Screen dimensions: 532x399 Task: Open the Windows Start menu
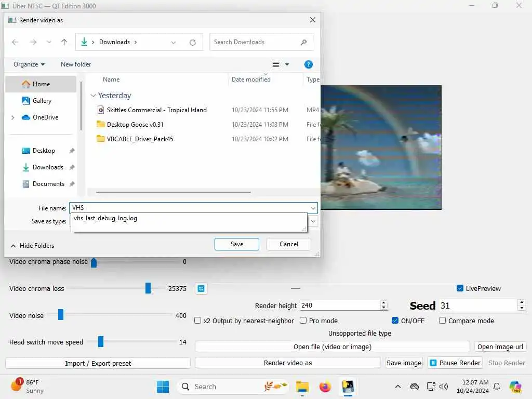click(163, 387)
